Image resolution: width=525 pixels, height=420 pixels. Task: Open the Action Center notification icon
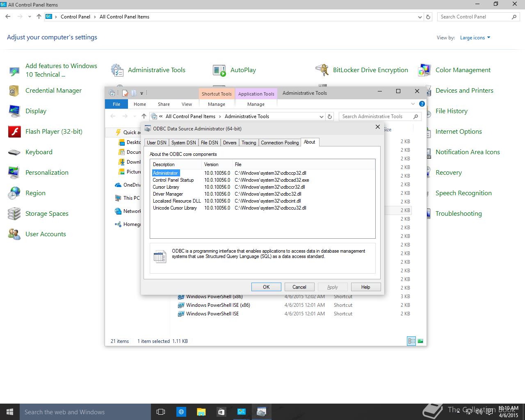point(489,412)
